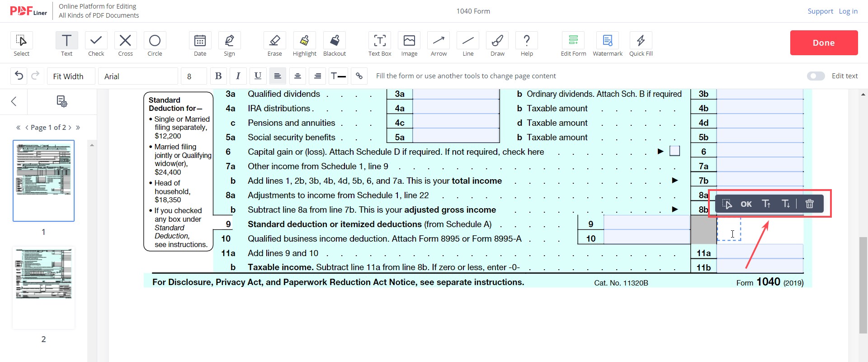The height and width of the screenshot is (362, 868).
Task: Confirm text with the OK button
Action: click(746, 204)
